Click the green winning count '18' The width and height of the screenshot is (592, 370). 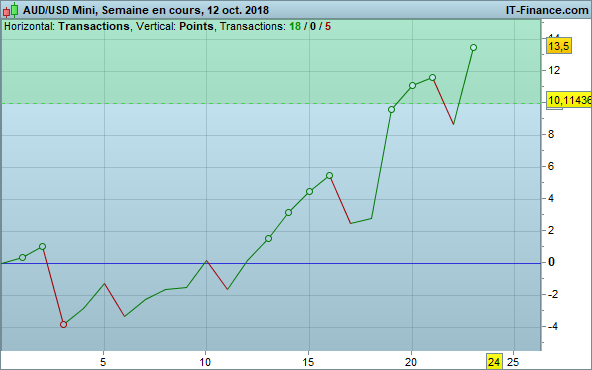click(295, 26)
